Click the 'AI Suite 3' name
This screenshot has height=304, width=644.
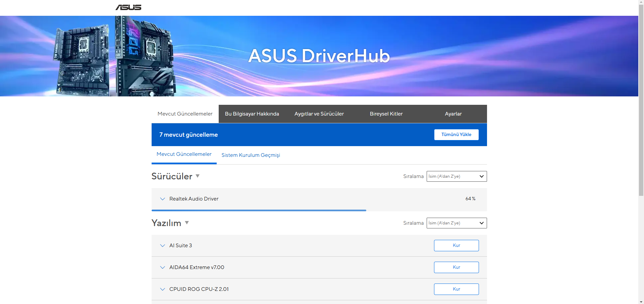point(180,246)
